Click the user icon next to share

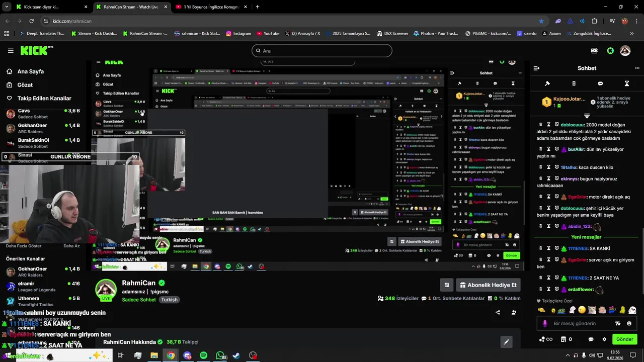[514, 312]
